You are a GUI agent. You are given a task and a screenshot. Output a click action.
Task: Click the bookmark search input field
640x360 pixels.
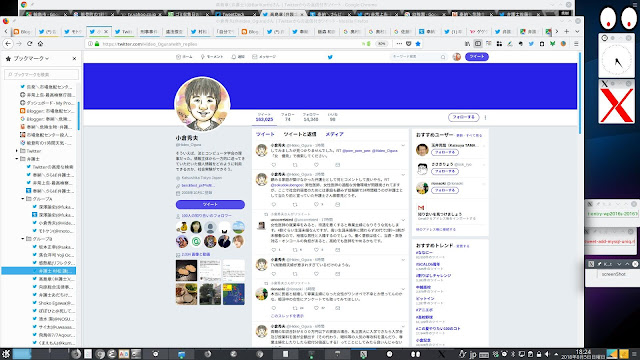tap(41, 74)
